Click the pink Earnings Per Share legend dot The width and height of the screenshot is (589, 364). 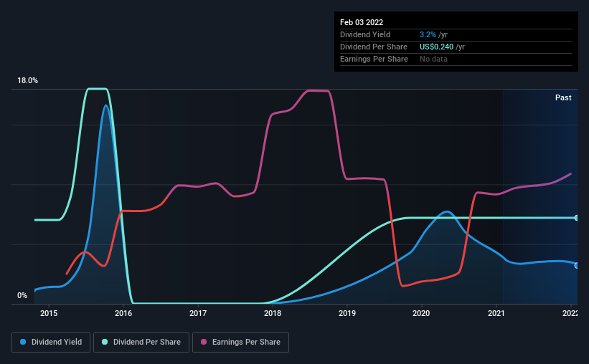click(x=202, y=343)
